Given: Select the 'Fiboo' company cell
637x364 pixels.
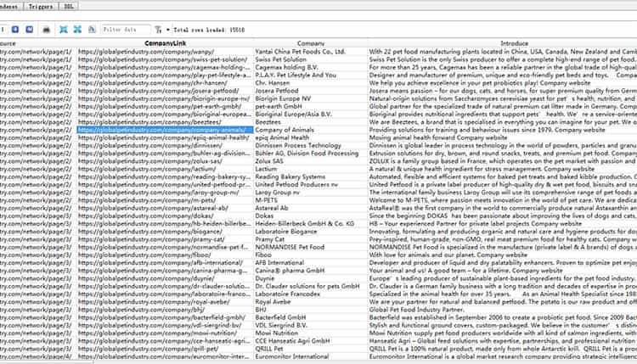Looking at the screenshot, I should click(x=311, y=255).
